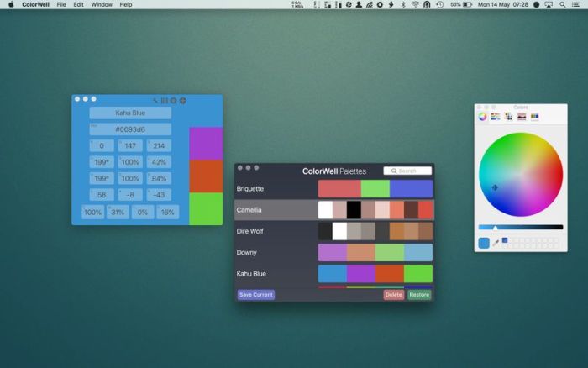Click the 84% brightness field

(159, 179)
